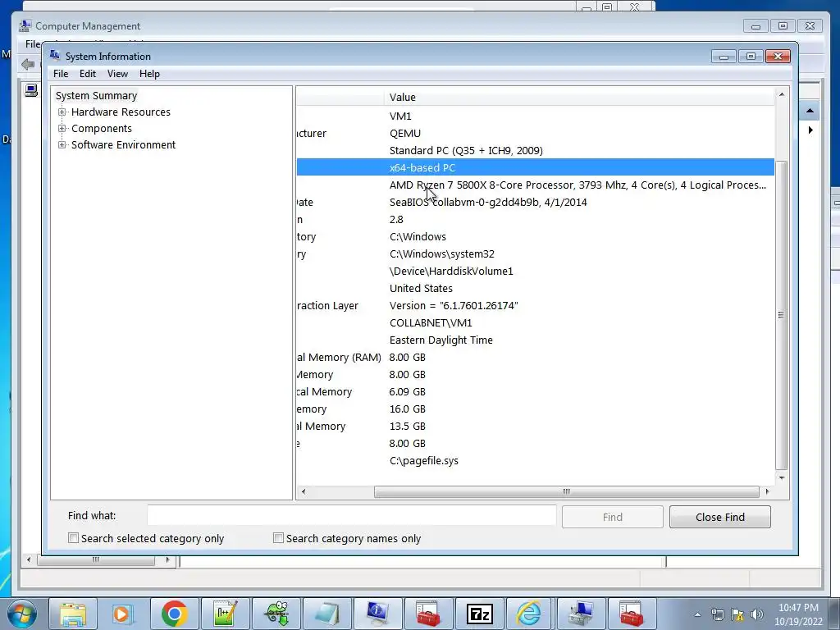Switch to Computer Management taskbar icon

pyautogui.click(x=582, y=614)
